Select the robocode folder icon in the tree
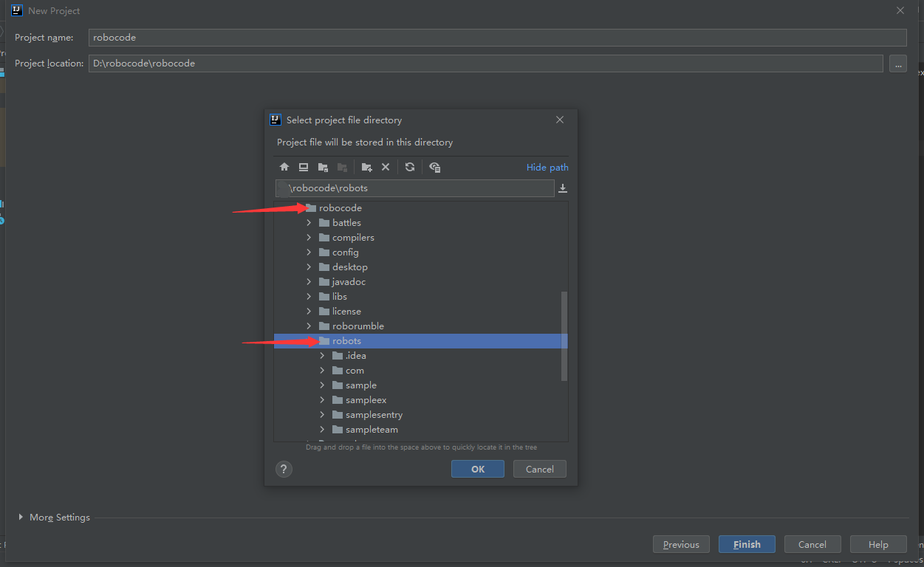The image size is (924, 567). click(x=311, y=208)
